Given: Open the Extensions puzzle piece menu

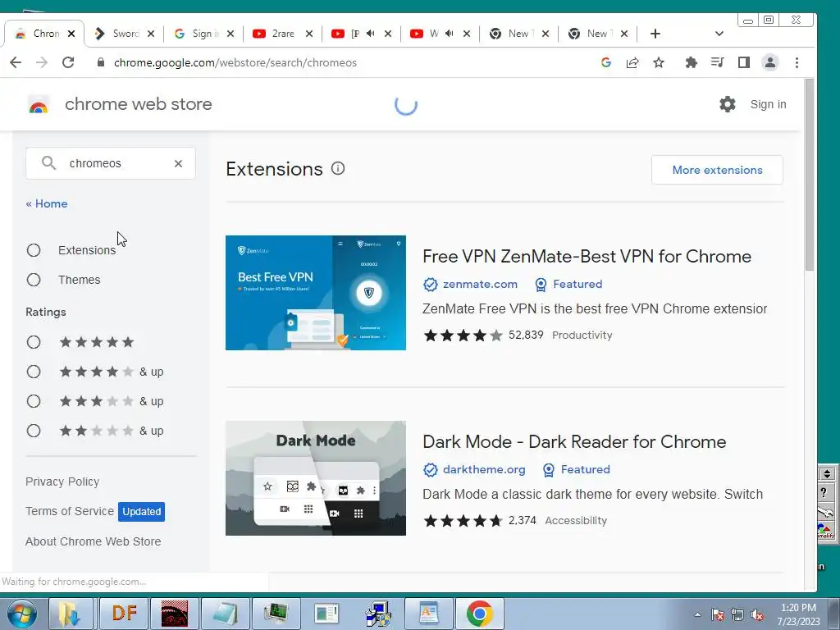Looking at the screenshot, I should pyautogui.click(x=691, y=62).
